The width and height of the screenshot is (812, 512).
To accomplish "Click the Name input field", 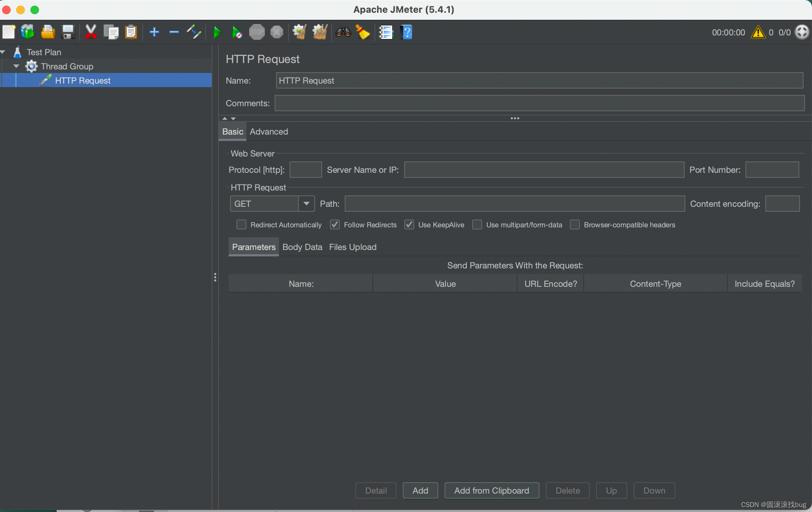I will (x=539, y=81).
